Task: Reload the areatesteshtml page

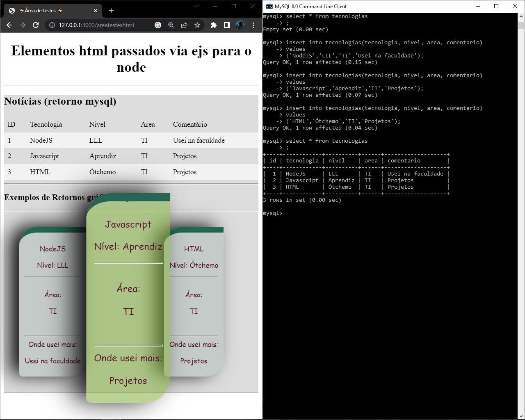Action: click(x=36, y=25)
